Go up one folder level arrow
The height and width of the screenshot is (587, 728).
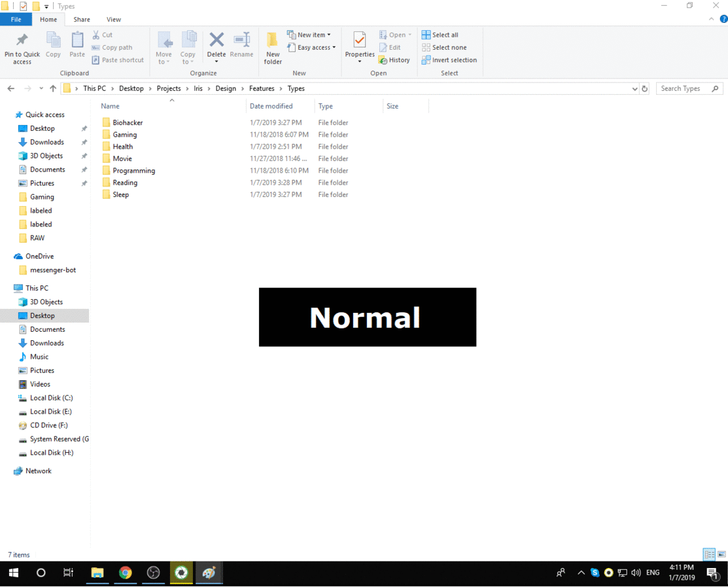pos(53,88)
